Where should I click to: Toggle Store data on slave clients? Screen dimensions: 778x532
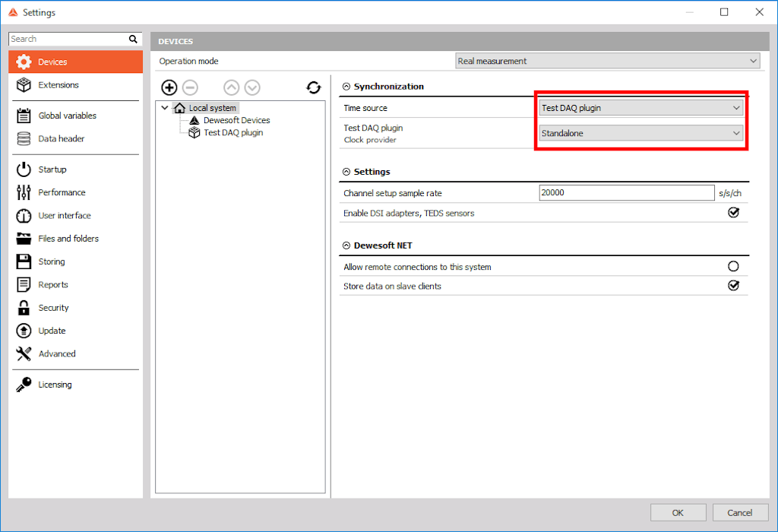tap(733, 285)
